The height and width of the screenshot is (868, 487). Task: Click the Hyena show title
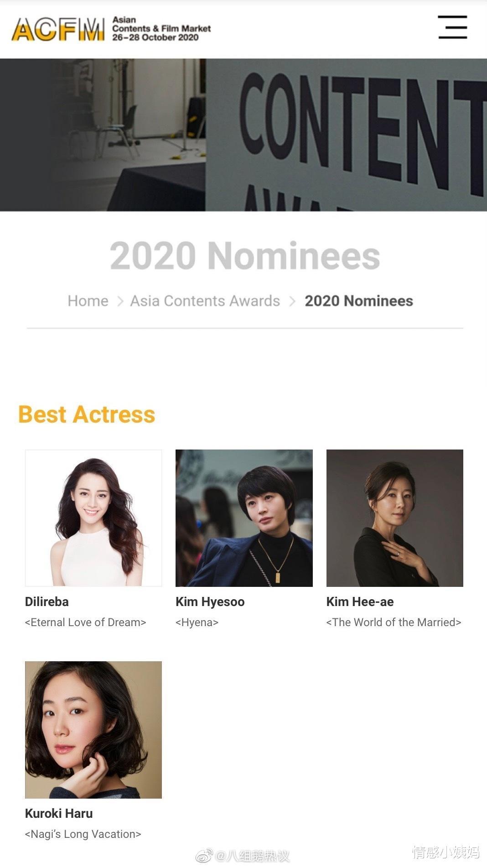point(197,622)
